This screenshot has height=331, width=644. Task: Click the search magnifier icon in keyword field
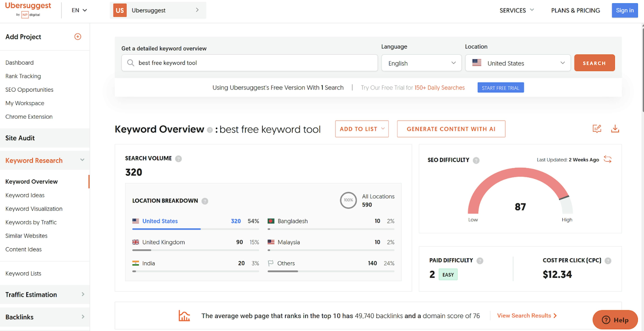click(130, 63)
